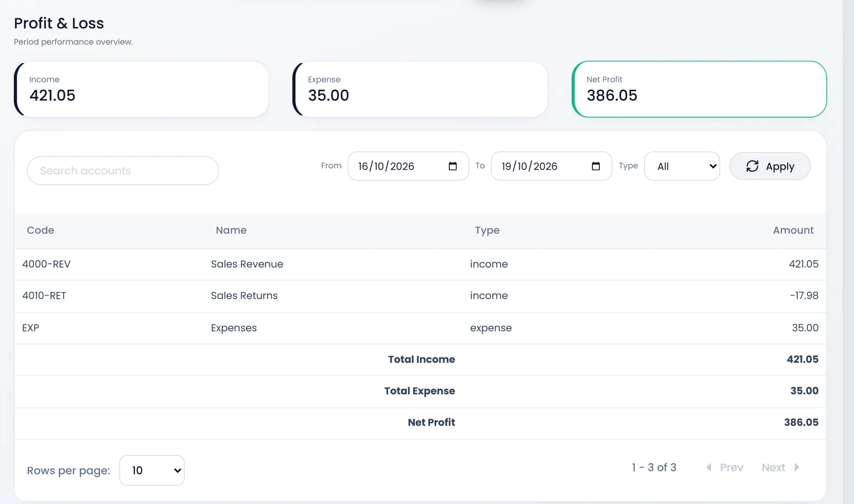The height and width of the screenshot is (504, 854).
Task: Click the refresh icon in Apply button
Action: tap(753, 166)
